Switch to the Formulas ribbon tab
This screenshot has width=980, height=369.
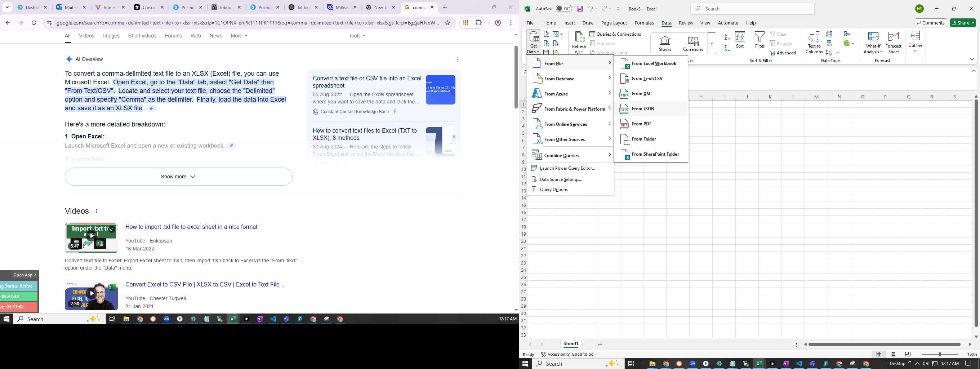[x=644, y=23]
